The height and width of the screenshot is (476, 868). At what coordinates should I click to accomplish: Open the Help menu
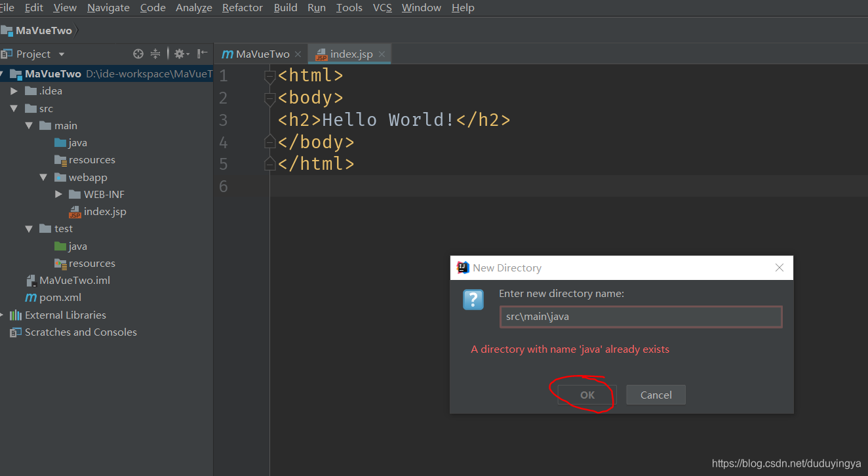tap(463, 8)
